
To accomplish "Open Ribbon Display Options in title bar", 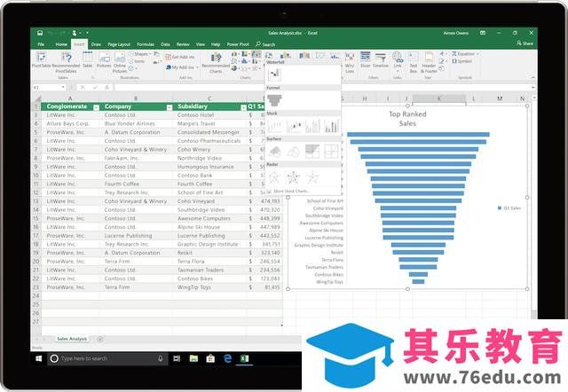I will click(x=483, y=33).
